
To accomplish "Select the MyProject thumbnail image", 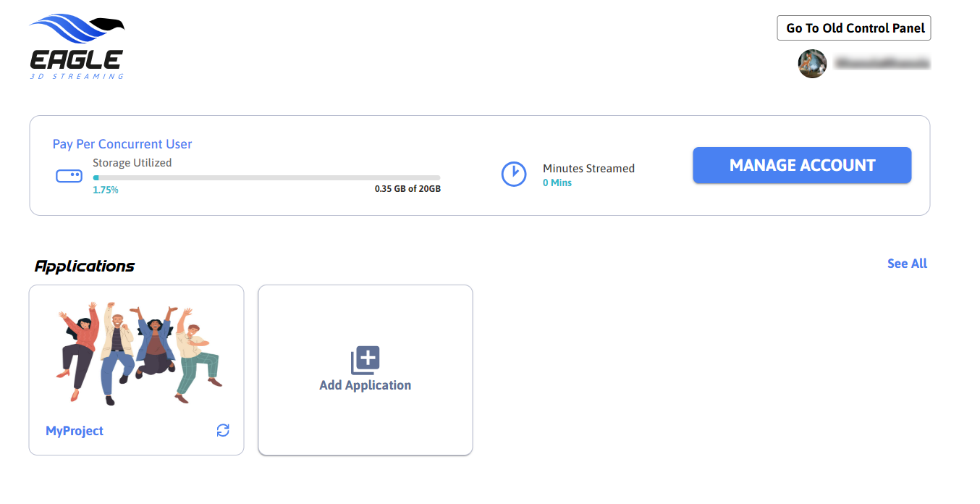I will (137, 353).
